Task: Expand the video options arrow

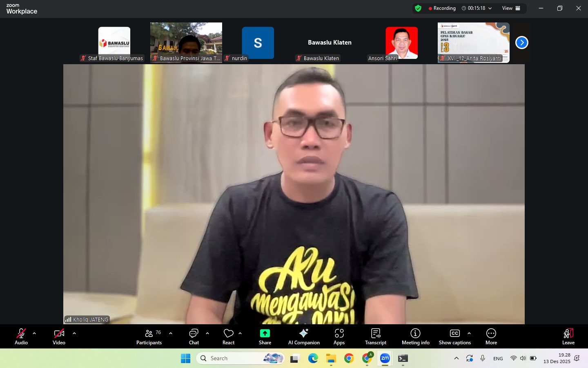Action: point(74,333)
